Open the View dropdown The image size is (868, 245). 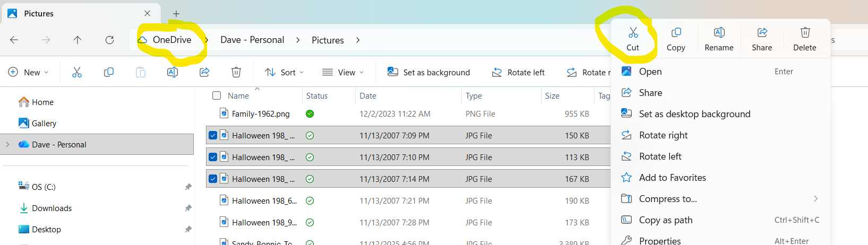[343, 72]
